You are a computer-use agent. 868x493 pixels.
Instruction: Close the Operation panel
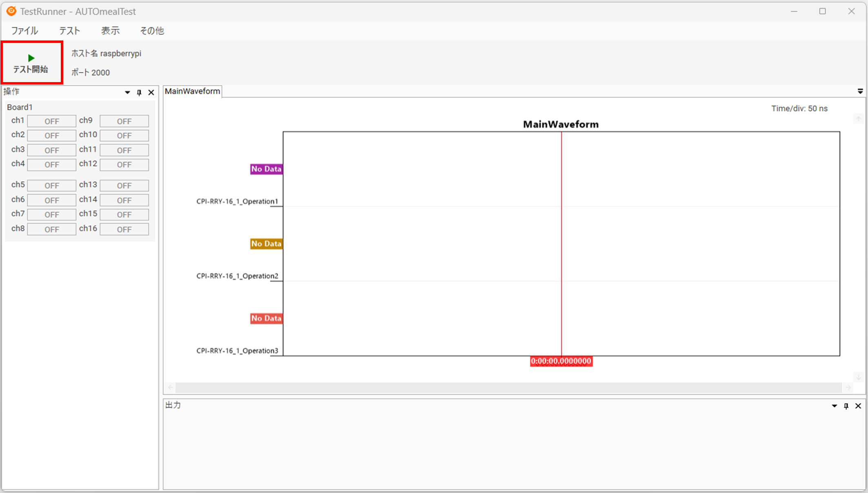(151, 93)
